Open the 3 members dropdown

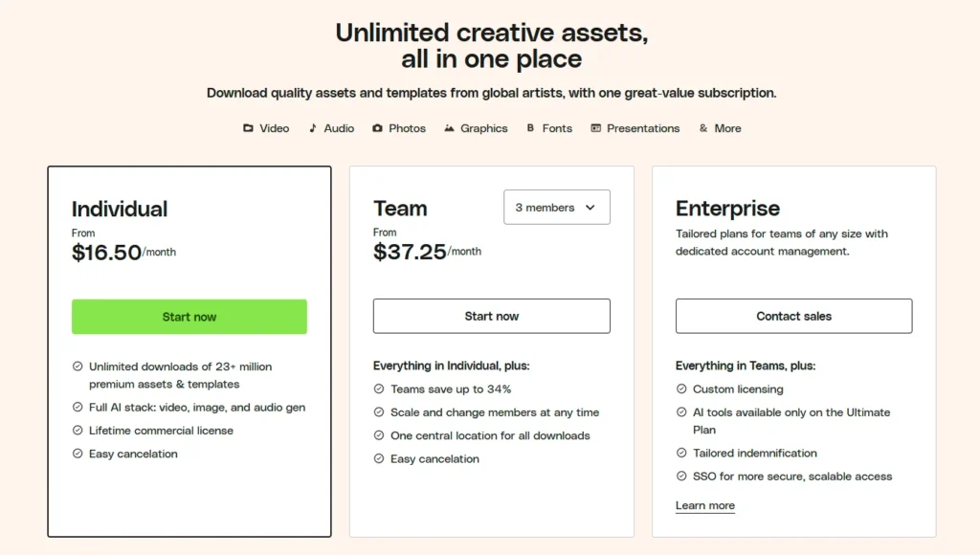coord(556,208)
